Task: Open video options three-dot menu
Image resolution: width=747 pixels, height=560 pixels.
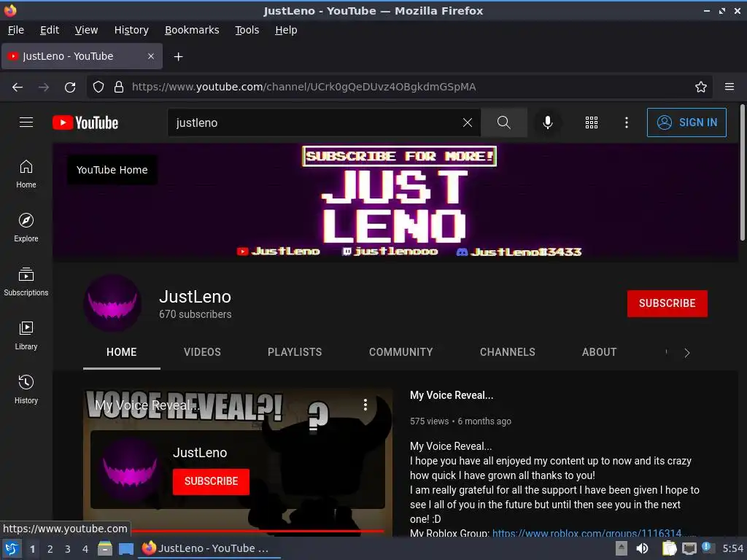Action: click(x=365, y=405)
